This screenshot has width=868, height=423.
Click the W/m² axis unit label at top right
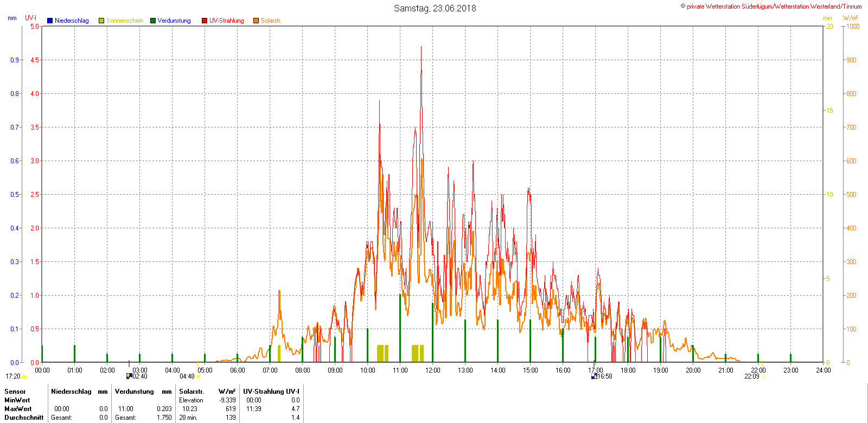[x=851, y=18]
